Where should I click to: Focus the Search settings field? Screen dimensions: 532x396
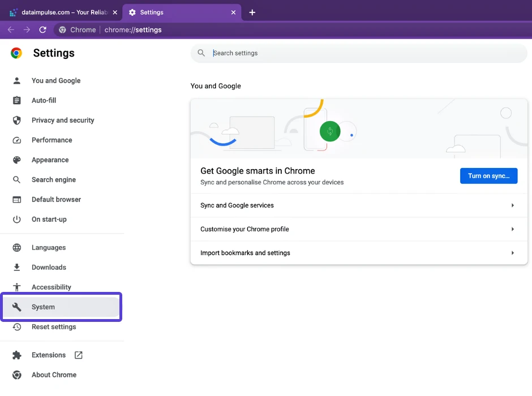[359, 53]
